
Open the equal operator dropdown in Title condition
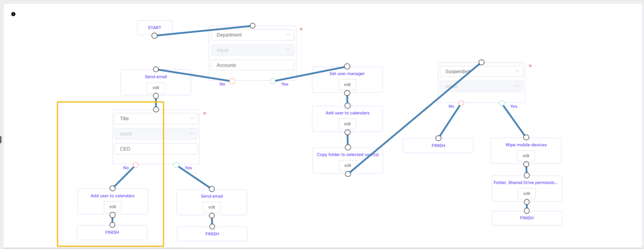(156, 134)
